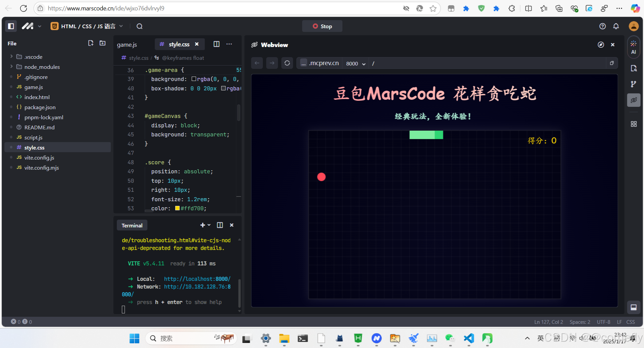The width and height of the screenshot is (644, 348).
Task: Toggle the bottom panel icon
Action: point(634,307)
